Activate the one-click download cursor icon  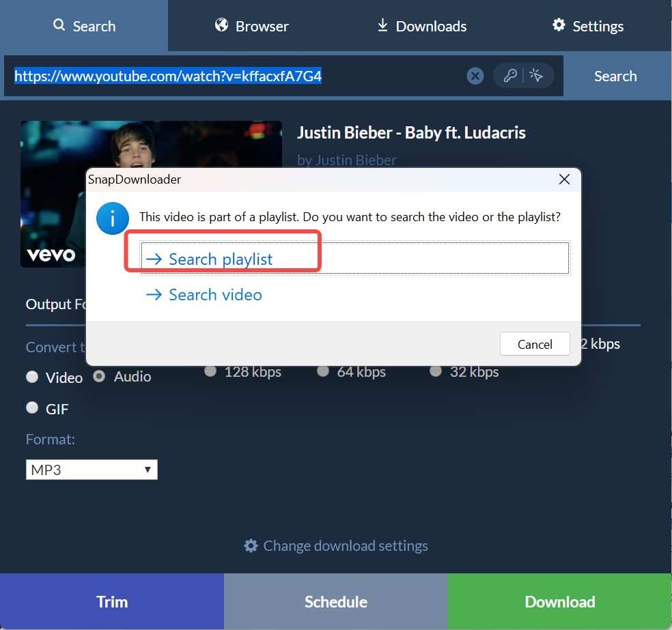click(537, 76)
